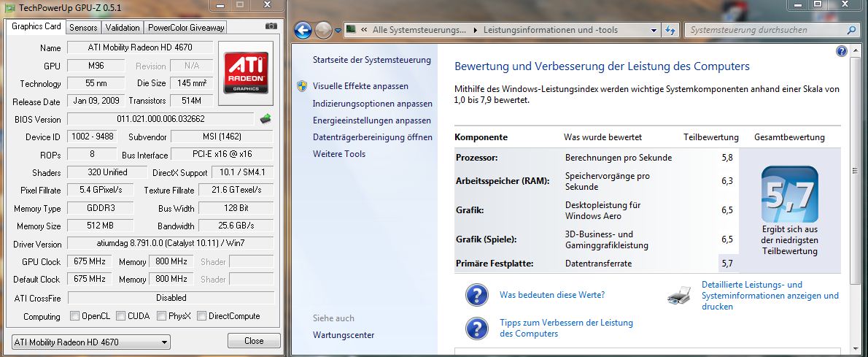868x357 pixels.
Task: Enable the OpenCL checkbox
Action: pyautogui.click(x=74, y=316)
